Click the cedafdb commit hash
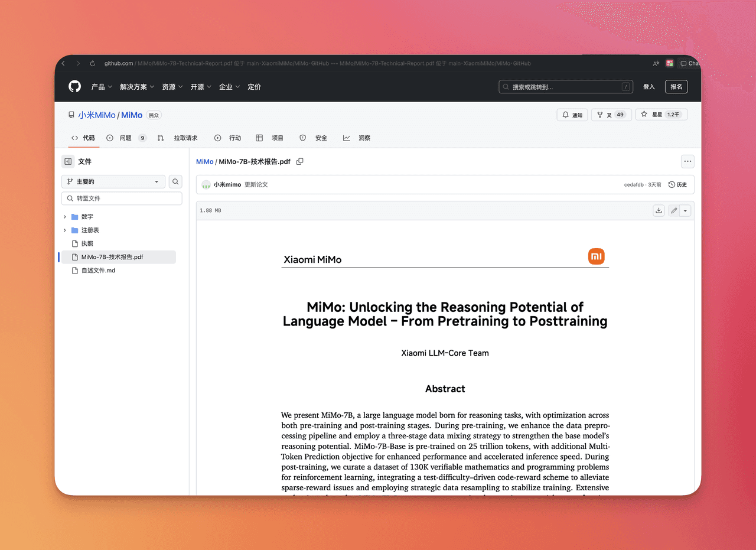756x550 pixels. click(x=634, y=184)
